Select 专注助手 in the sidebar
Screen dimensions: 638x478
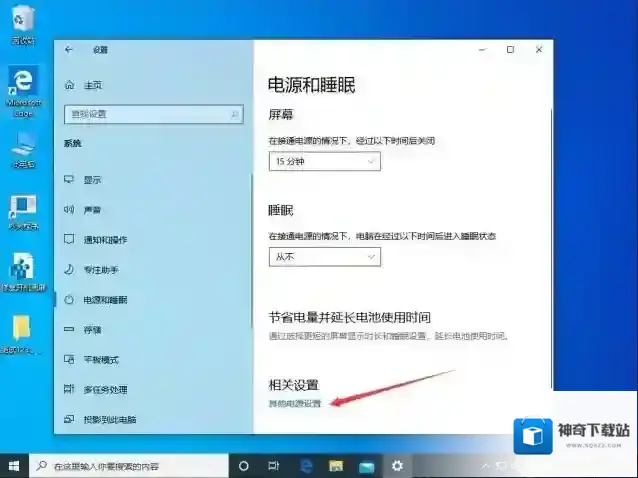[x=100, y=270]
